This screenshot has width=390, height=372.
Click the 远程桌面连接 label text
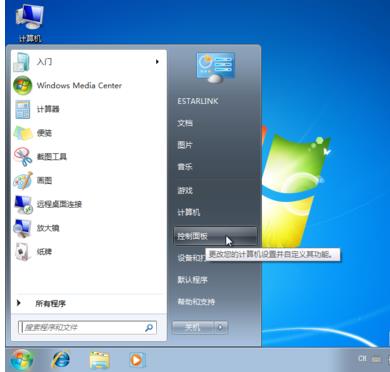[x=59, y=204]
